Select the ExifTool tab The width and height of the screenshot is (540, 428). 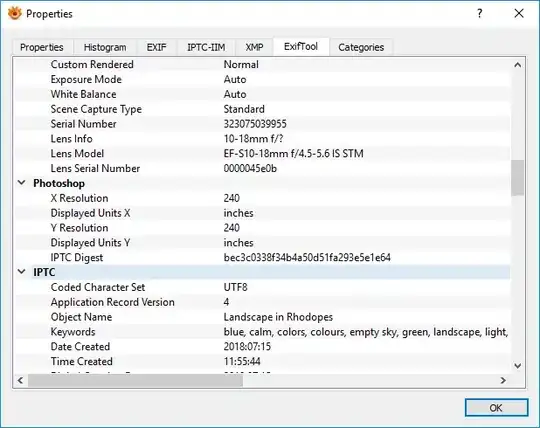301,46
